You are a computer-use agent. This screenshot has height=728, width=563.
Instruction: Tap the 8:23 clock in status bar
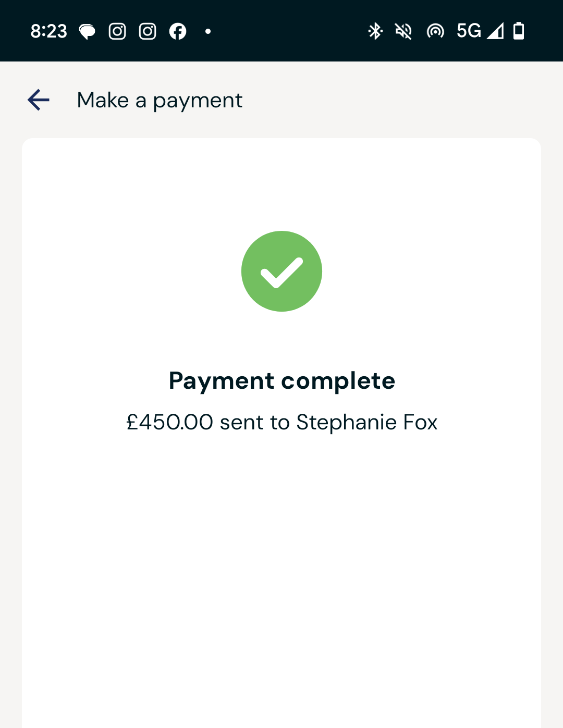(49, 31)
